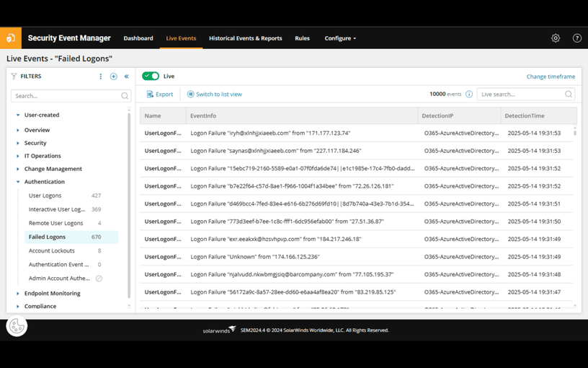
Task: Open Historical Events & Reports tab
Action: coord(245,38)
